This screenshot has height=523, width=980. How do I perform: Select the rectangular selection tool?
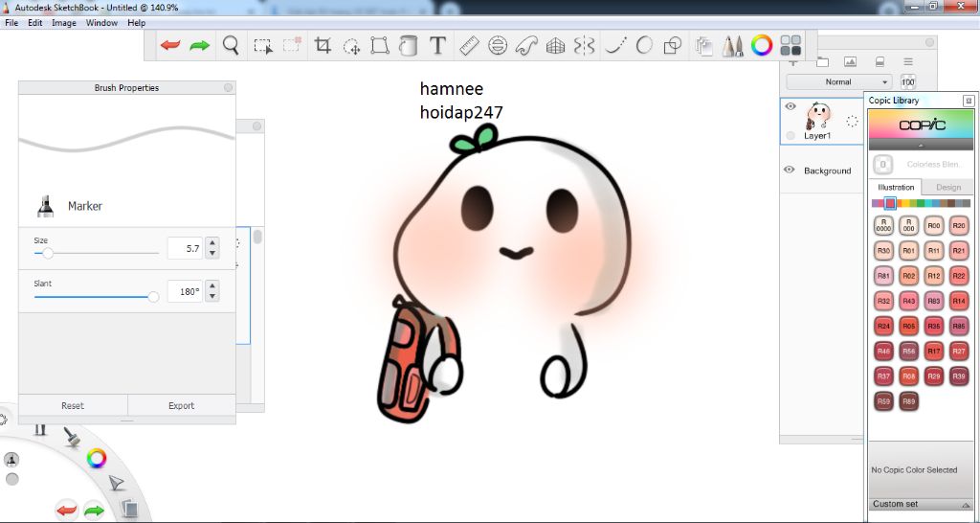(263, 46)
